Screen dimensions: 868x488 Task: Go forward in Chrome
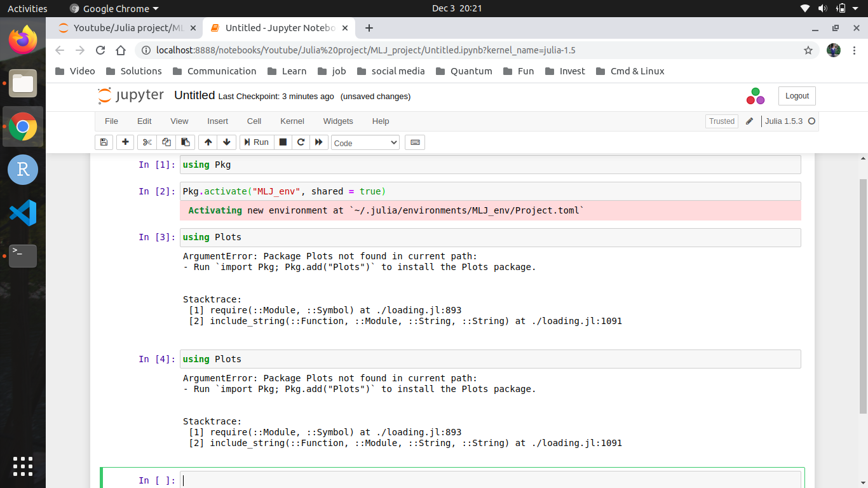point(80,50)
